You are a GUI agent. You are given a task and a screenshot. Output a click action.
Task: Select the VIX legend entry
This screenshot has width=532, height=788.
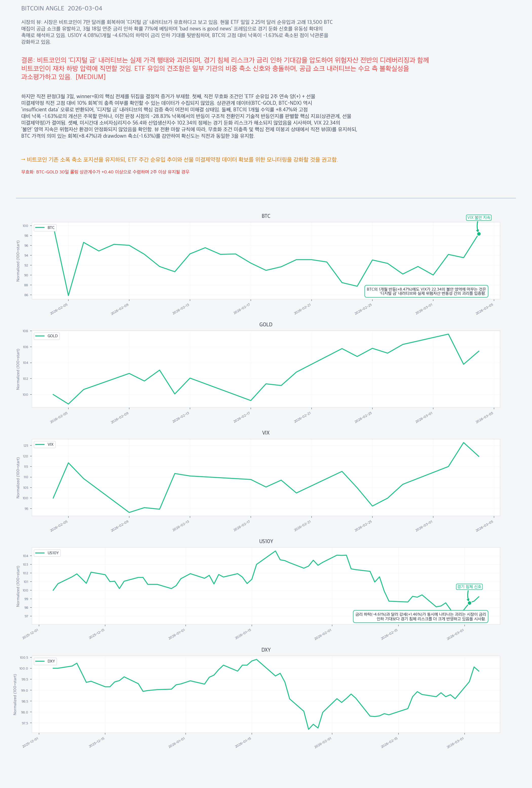(45, 444)
